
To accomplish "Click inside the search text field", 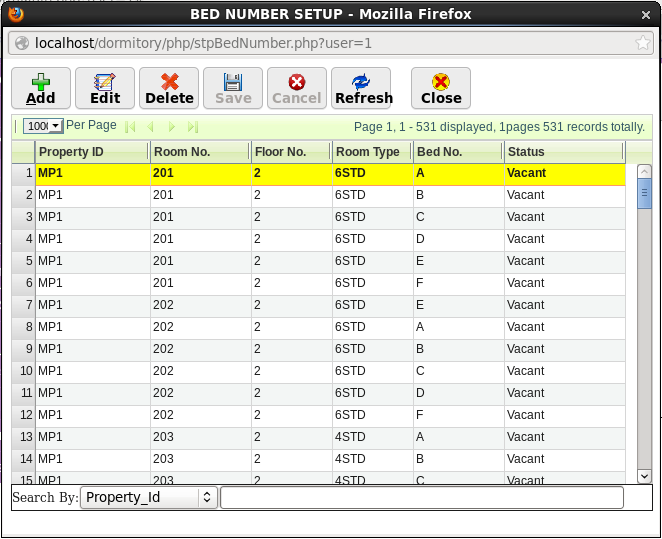I will 421,497.
